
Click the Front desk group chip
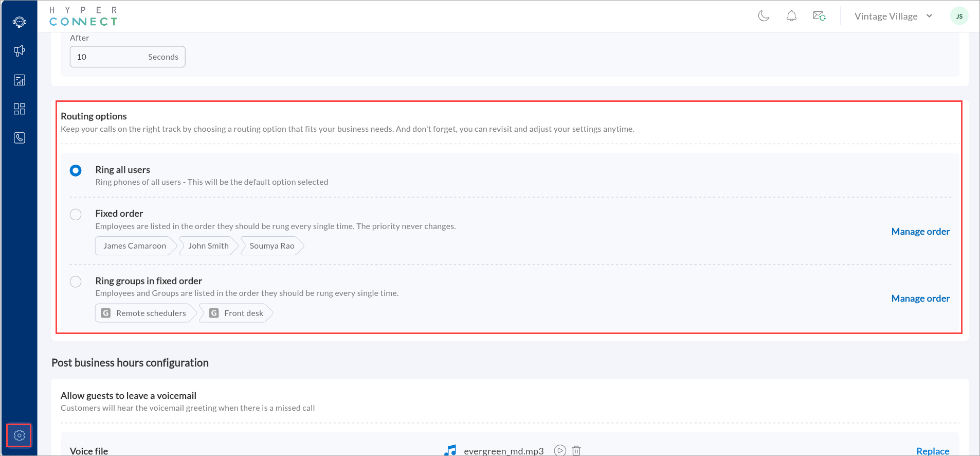tap(236, 313)
